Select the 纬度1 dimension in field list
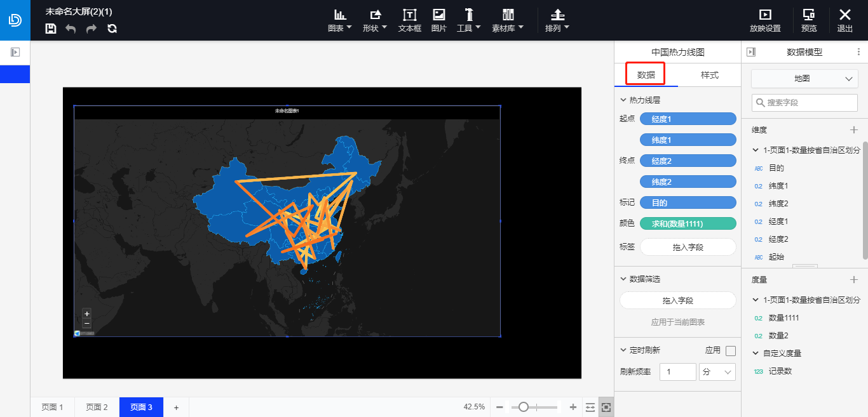This screenshot has height=417, width=868. coord(778,186)
